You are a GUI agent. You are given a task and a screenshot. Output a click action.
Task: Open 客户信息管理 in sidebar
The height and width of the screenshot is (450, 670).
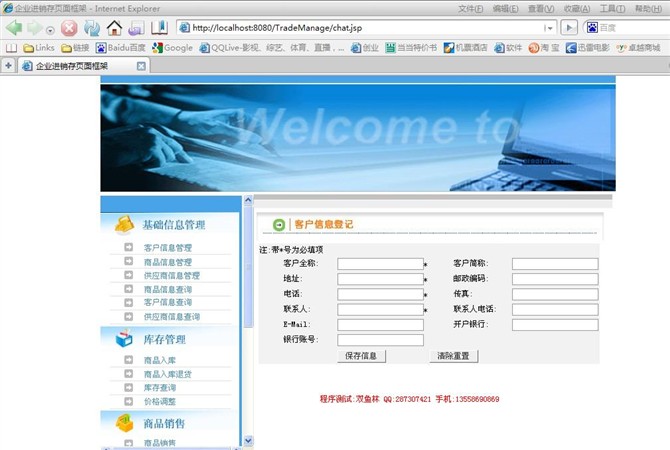click(168, 248)
